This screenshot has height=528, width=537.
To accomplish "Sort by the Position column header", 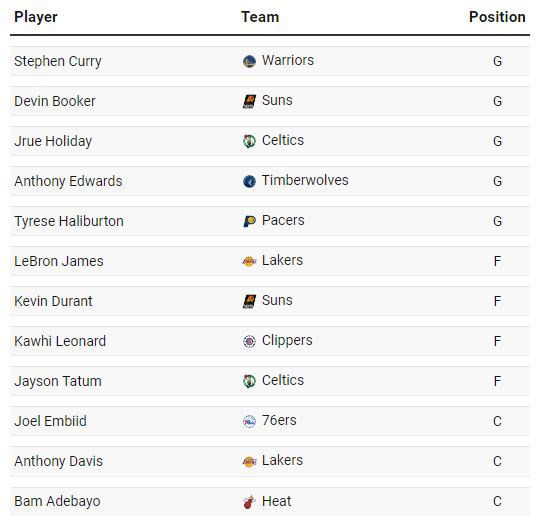I will point(497,17).
